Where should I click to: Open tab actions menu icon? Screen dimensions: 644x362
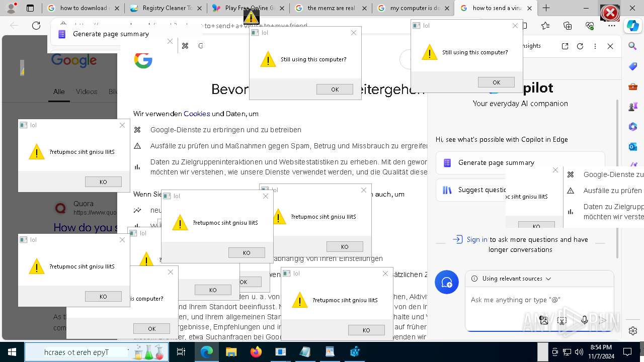[x=30, y=8]
